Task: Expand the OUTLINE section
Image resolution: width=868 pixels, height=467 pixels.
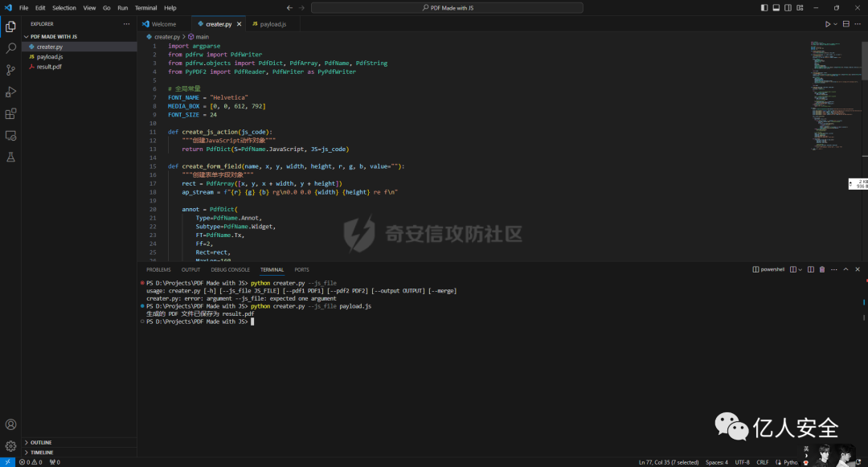Action: tap(79, 443)
